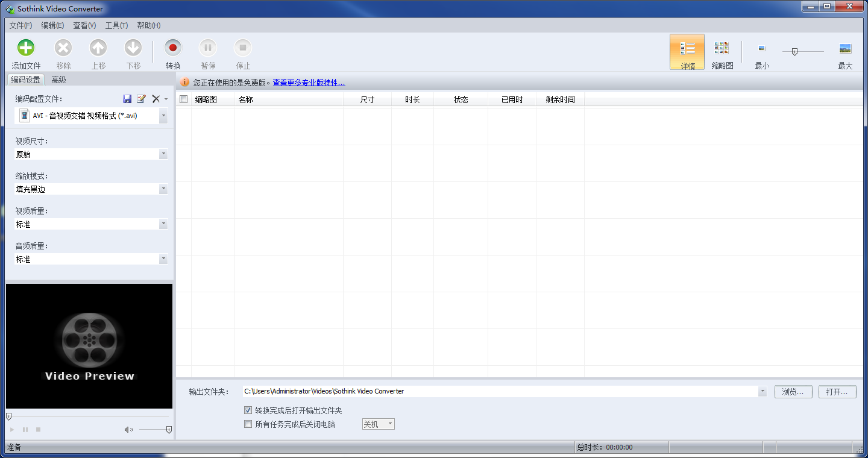Click the largest thumbnail size (最大) icon
The width and height of the screenshot is (868, 458).
(845, 49)
